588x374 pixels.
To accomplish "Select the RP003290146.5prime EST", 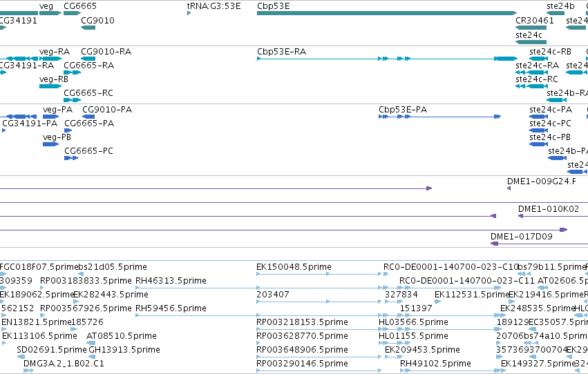I will [x=319, y=371].
